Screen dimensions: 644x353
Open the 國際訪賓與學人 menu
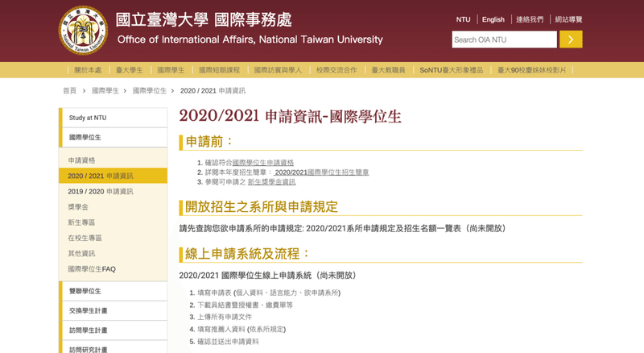point(278,70)
